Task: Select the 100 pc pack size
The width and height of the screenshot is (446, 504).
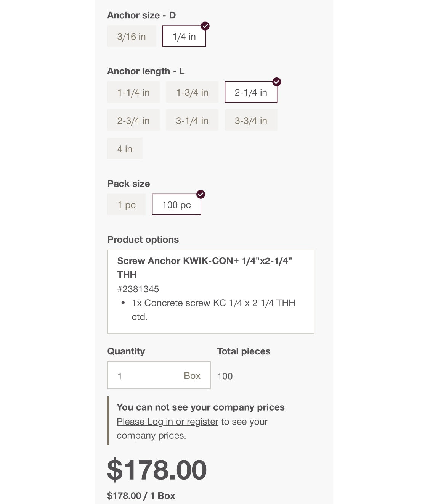Action: (x=176, y=205)
